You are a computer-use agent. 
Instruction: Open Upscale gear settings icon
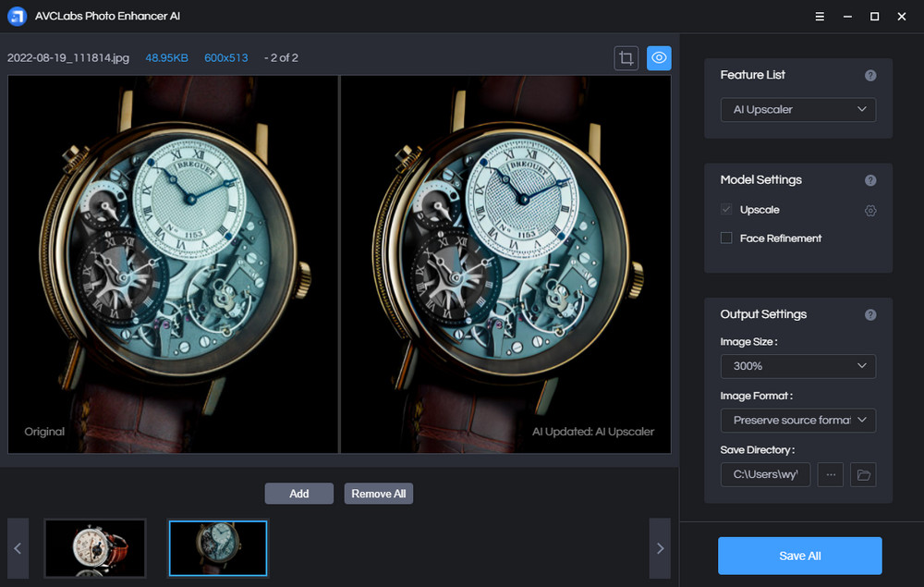point(870,211)
